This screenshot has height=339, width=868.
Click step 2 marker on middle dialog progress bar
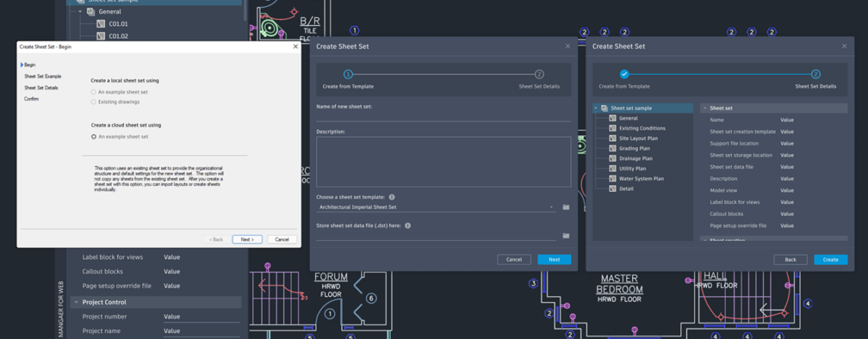tap(539, 75)
